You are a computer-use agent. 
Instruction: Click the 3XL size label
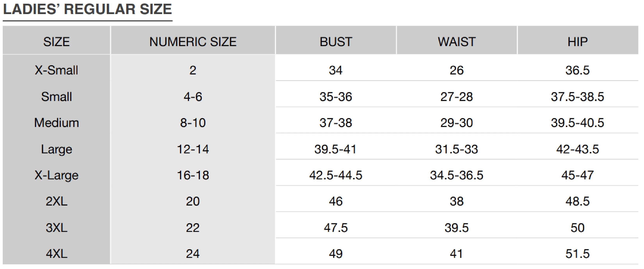[57, 227]
